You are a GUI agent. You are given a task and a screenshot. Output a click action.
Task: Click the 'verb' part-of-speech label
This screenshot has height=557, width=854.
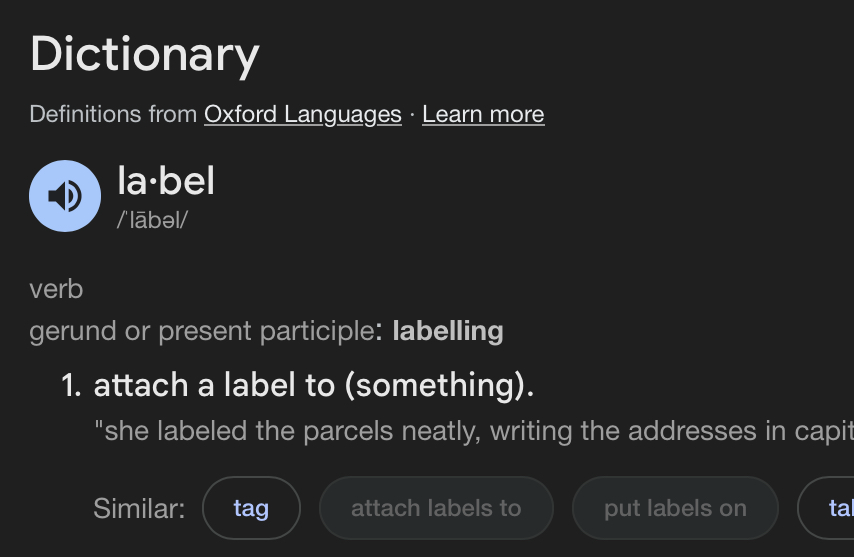click(x=56, y=289)
